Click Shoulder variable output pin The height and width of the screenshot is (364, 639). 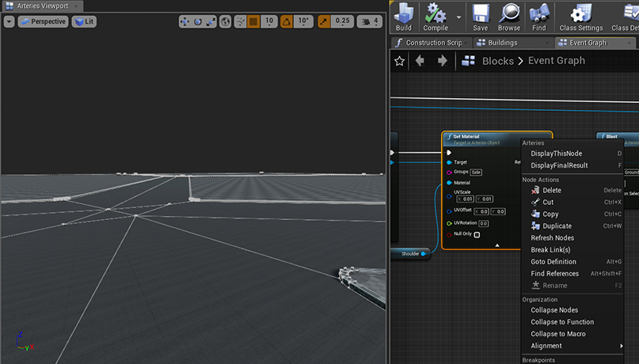[424, 254]
